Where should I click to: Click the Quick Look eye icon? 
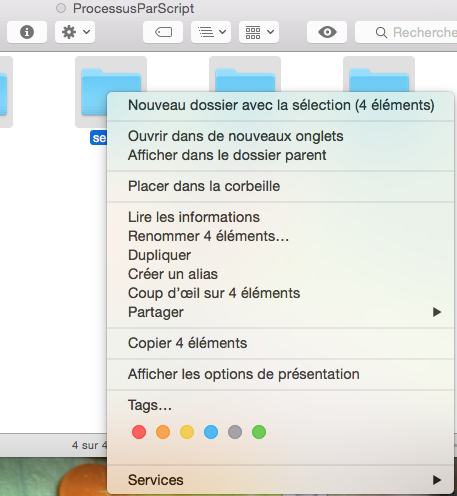327,32
